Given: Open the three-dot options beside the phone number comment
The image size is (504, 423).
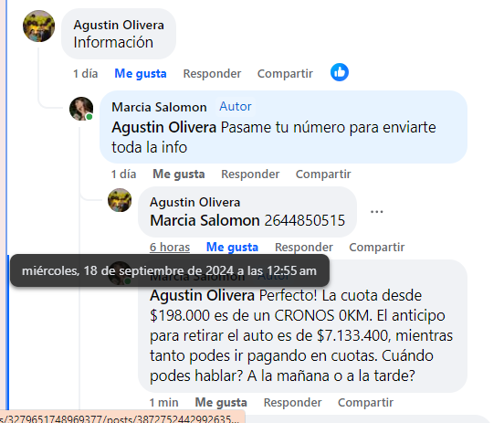Looking at the screenshot, I should [376, 212].
